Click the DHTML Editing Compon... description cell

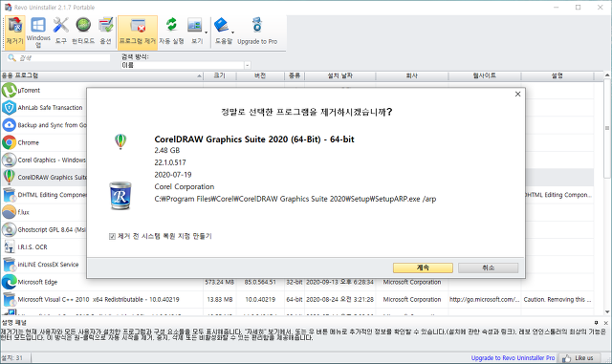click(x=558, y=195)
